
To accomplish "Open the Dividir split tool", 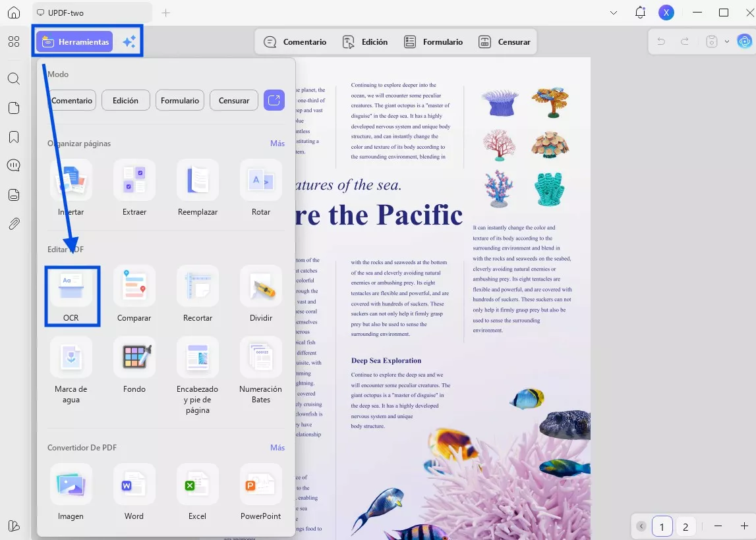I will pos(261,294).
